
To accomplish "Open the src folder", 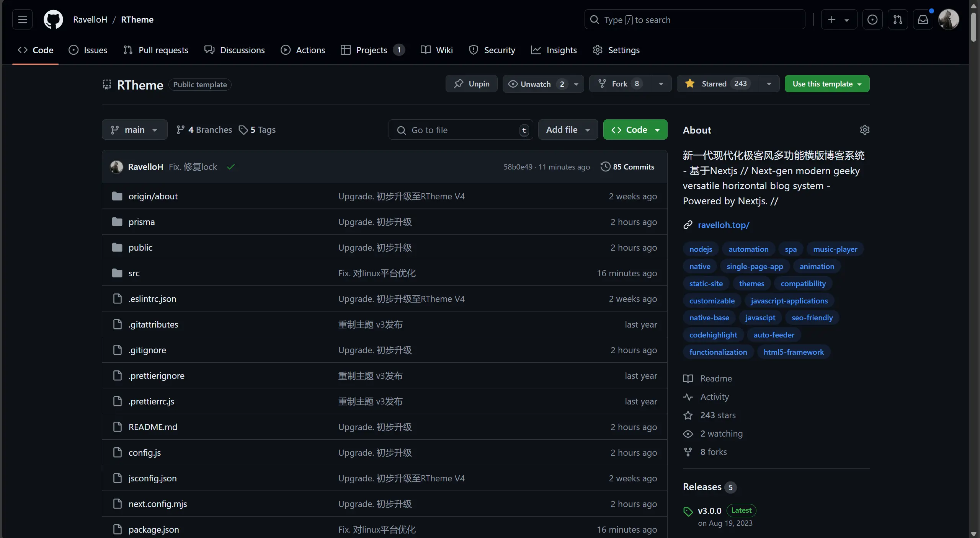I will (x=134, y=273).
